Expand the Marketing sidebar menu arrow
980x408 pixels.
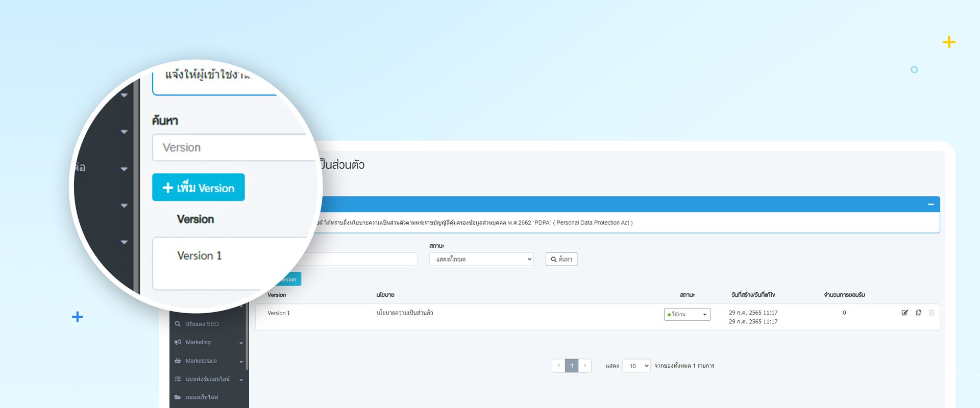pos(241,343)
